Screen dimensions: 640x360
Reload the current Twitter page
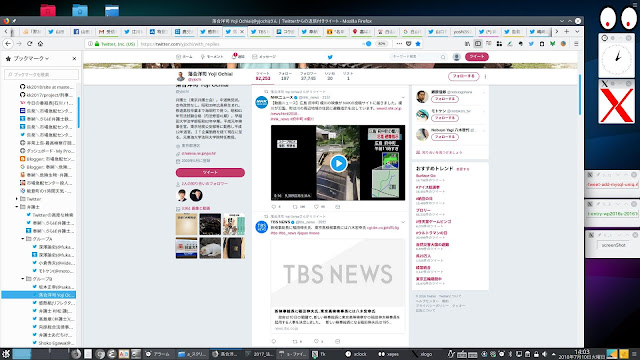pos(29,44)
